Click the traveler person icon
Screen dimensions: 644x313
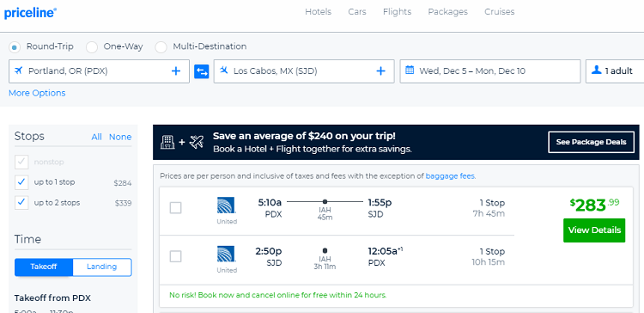tap(597, 70)
